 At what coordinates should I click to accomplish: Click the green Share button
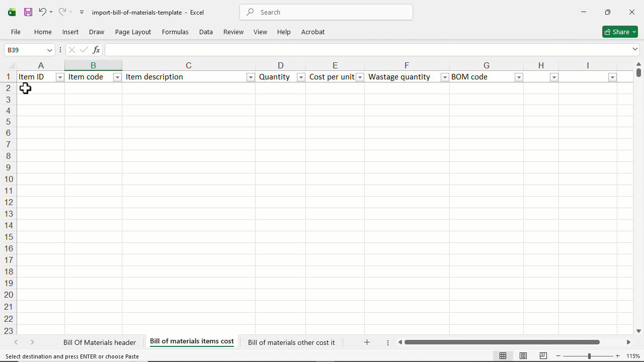[x=620, y=32]
